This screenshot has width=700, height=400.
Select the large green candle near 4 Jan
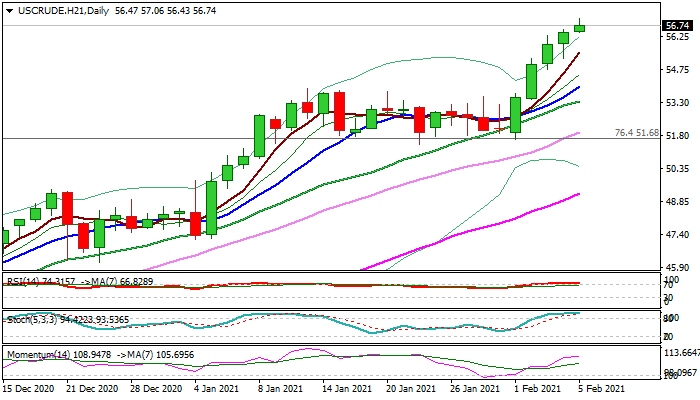tap(211, 207)
